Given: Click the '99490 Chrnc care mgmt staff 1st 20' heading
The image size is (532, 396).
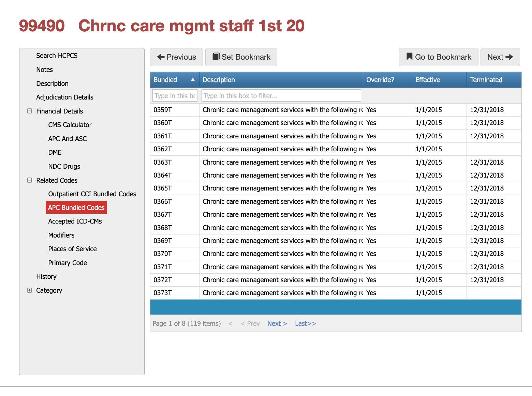Looking at the screenshot, I should pyautogui.click(x=162, y=26).
